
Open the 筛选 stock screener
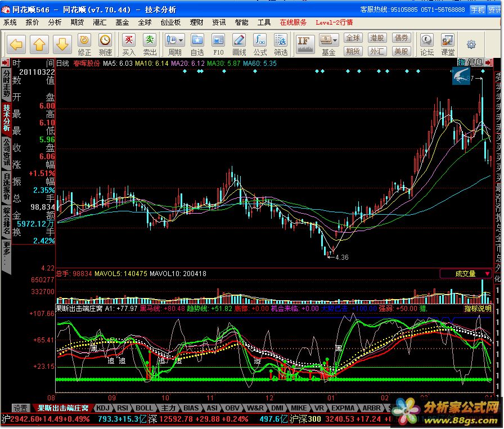281,45
